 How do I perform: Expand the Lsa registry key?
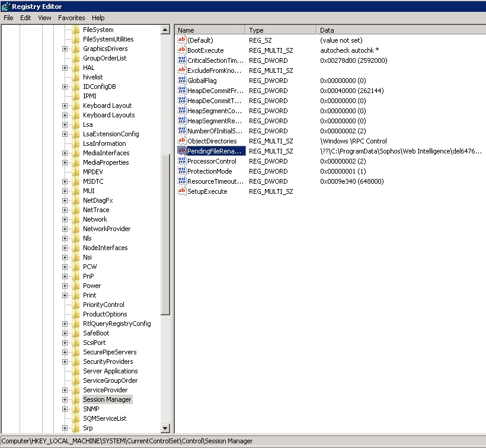click(65, 124)
